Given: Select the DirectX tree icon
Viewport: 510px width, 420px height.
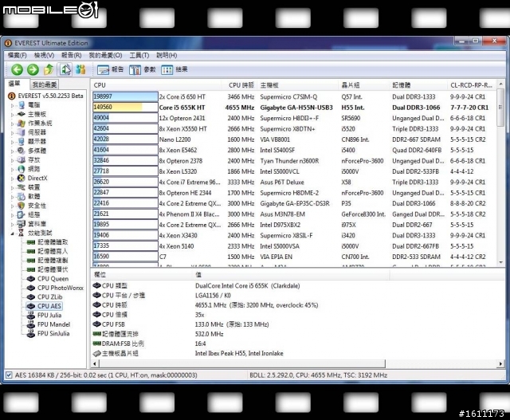Looking at the screenshot, I should pos(22,178).
